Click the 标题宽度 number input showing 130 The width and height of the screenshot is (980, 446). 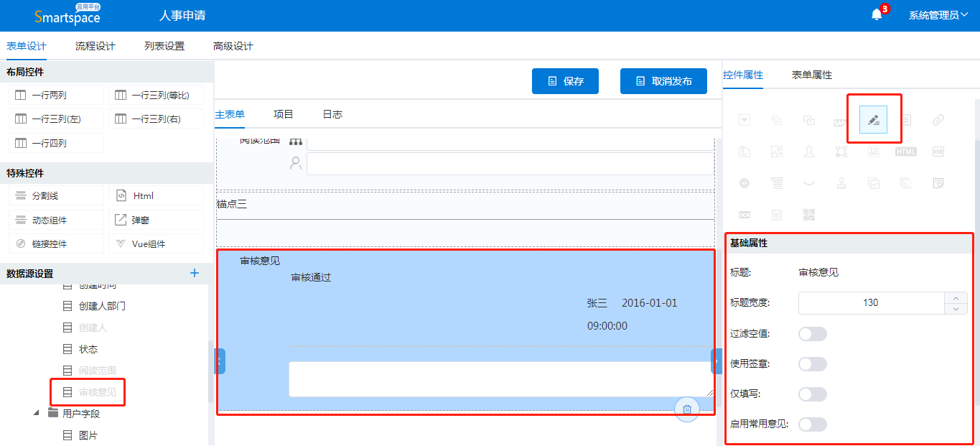pos(872,303)
